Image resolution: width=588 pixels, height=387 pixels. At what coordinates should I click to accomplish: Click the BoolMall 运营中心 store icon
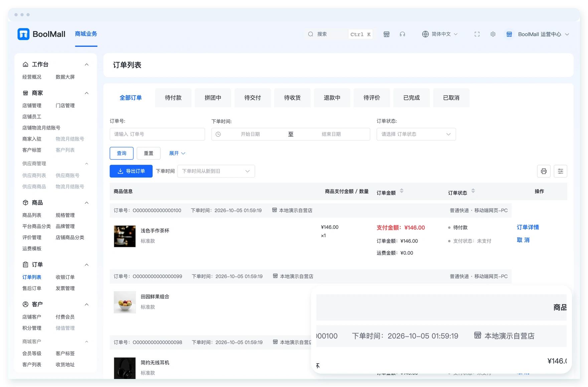509,34
